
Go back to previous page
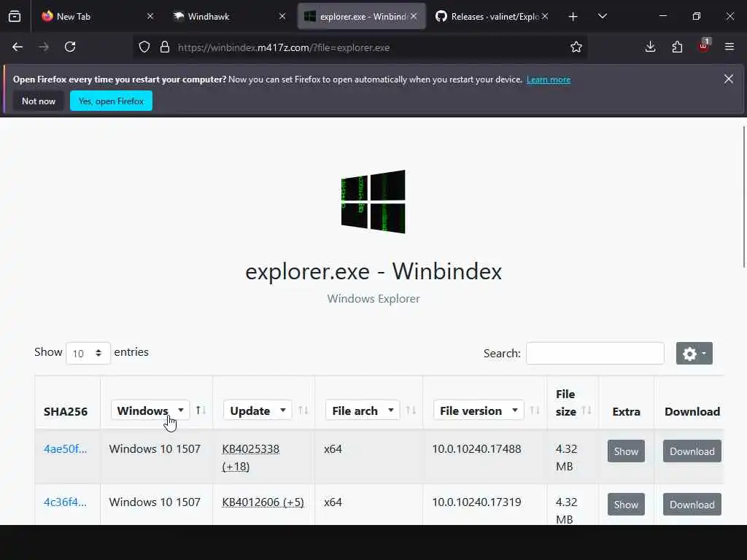click(18, 47)
